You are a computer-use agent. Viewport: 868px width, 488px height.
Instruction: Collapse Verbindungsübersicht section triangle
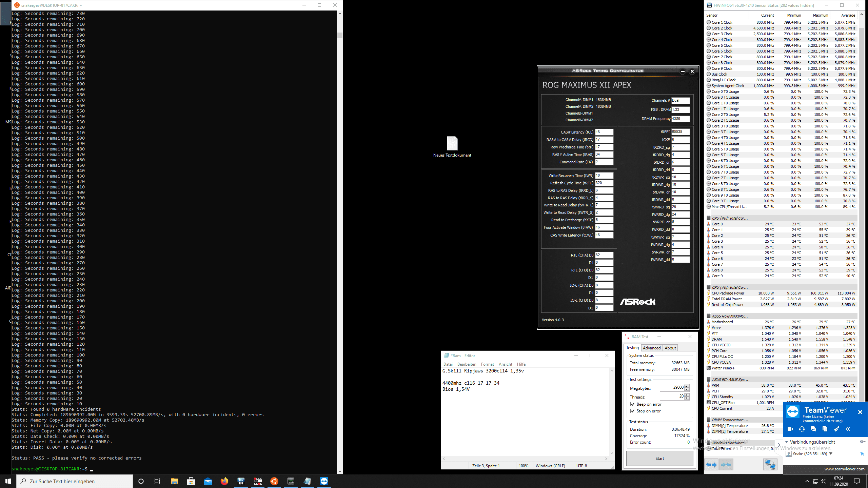click(787, 442)
